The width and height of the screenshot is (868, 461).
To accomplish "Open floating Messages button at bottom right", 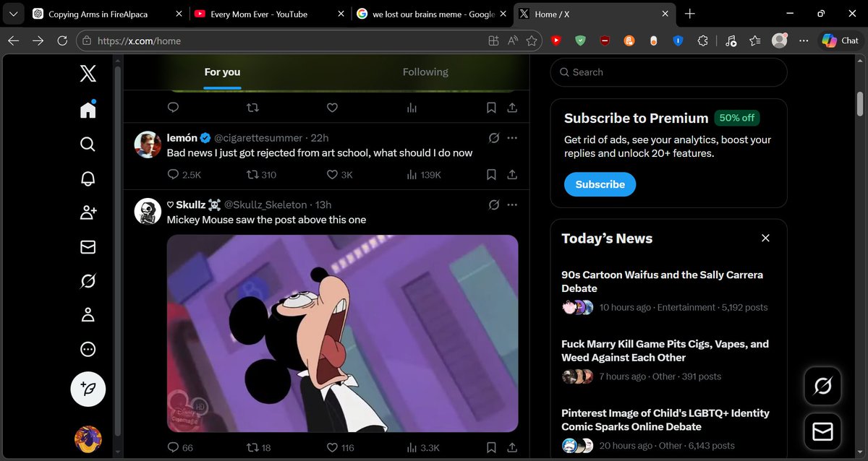I will coord(823,431).
